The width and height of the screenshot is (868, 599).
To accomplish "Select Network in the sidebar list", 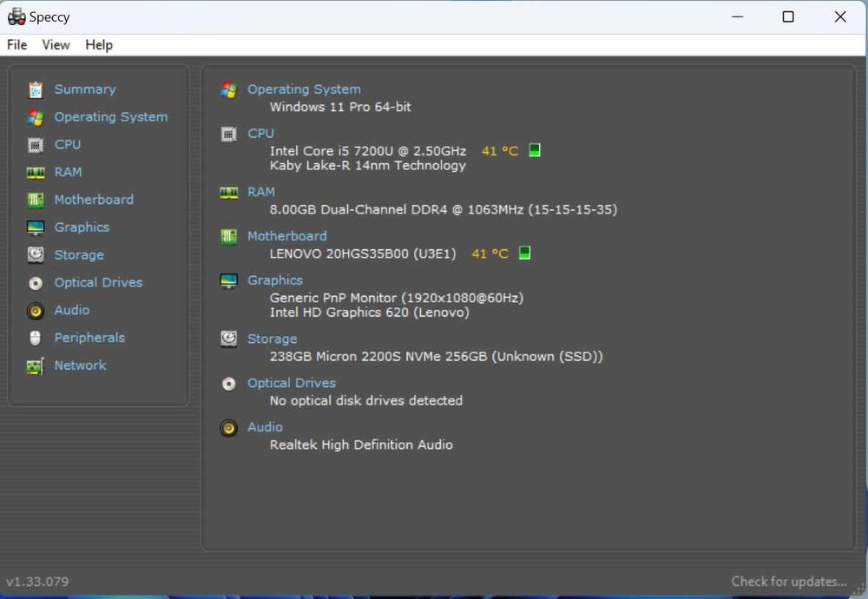I will (x=80, y=365).
